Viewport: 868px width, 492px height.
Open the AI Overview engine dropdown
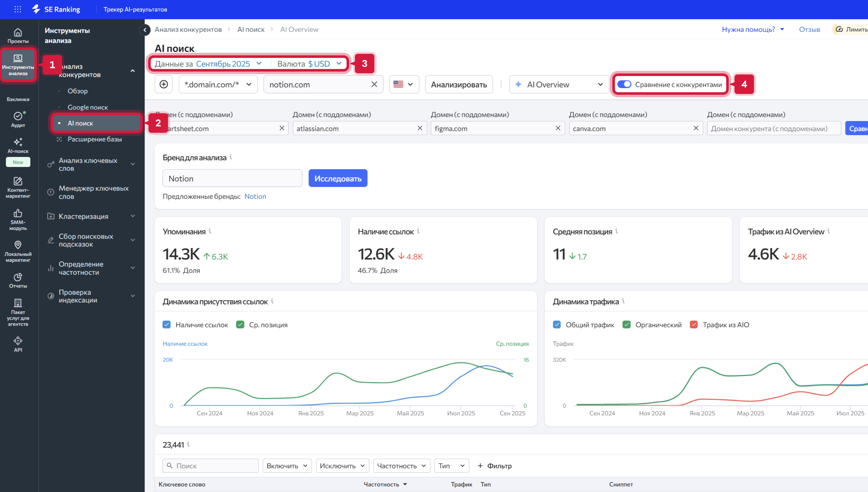[559, 84]
